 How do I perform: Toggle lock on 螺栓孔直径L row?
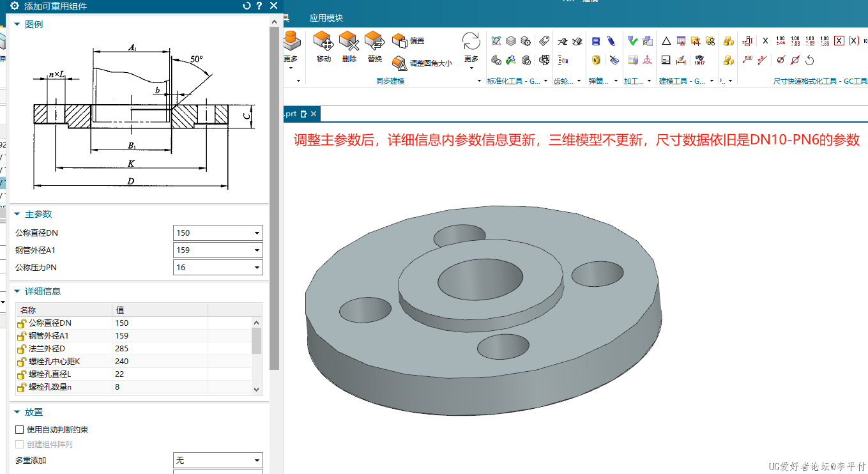pyautogui.click(x=22, y=374)
